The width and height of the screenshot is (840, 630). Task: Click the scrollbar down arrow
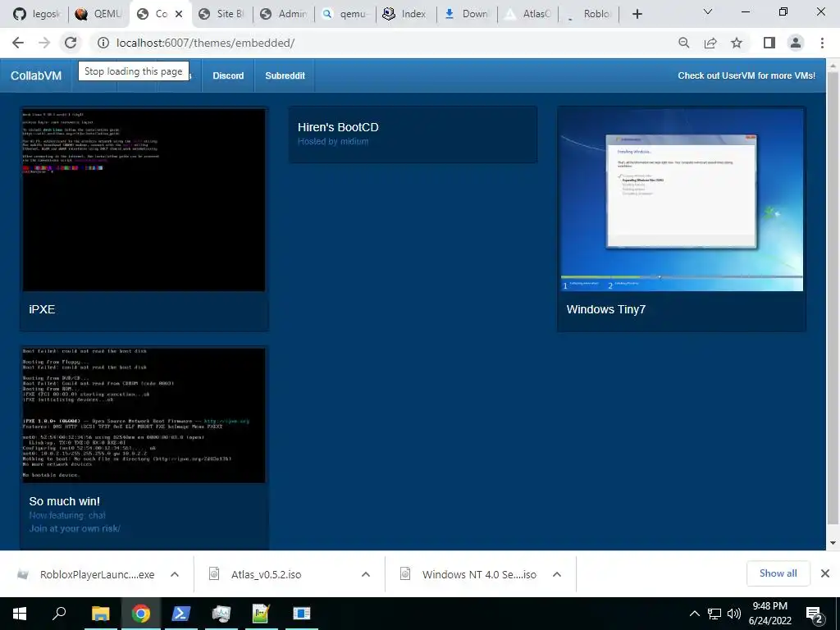click(x=833, y=543)
